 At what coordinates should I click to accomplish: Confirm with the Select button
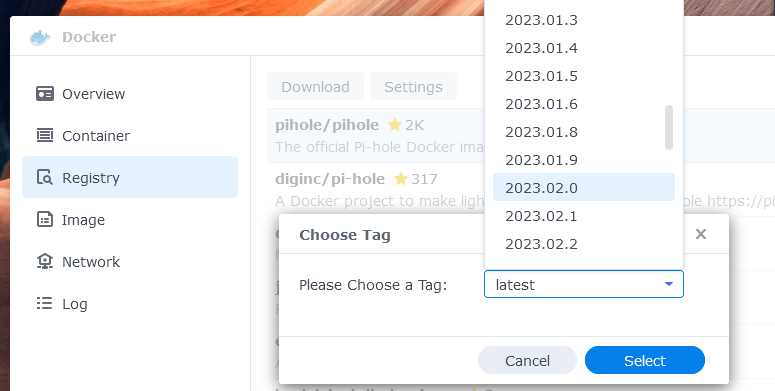point(645,360)
